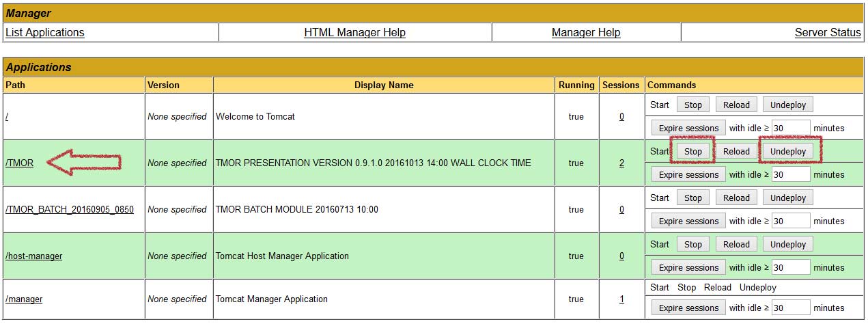Open HTML Manager Help link

(355, 33)
